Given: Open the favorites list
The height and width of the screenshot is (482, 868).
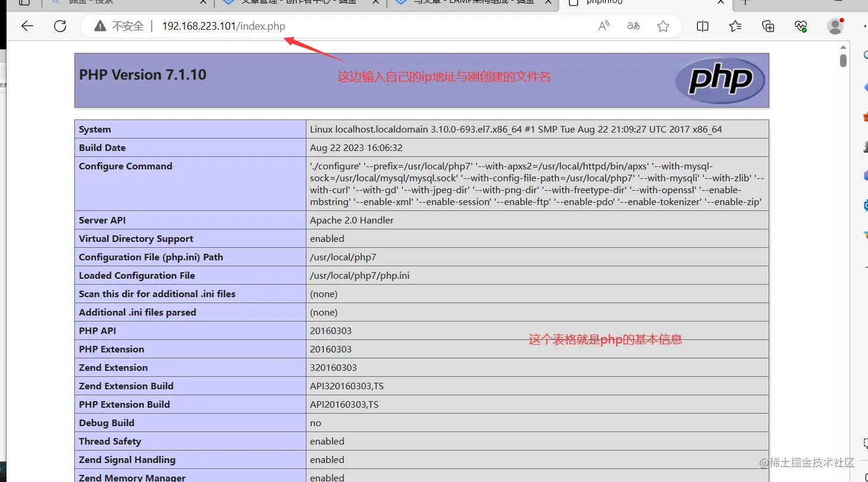Looking at the screenshot, I should tap(735, 26).
